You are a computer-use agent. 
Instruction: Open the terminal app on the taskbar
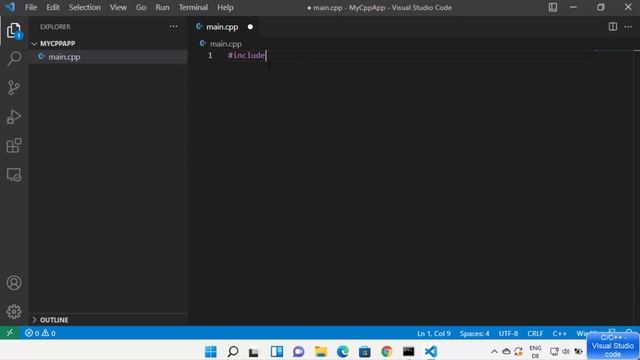409,351
